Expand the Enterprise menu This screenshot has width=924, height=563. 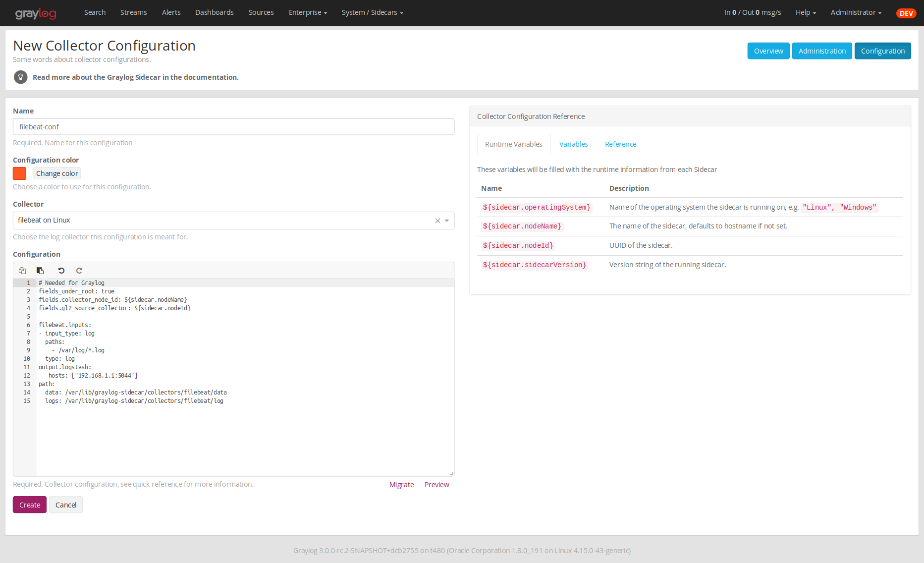point(308,12)
